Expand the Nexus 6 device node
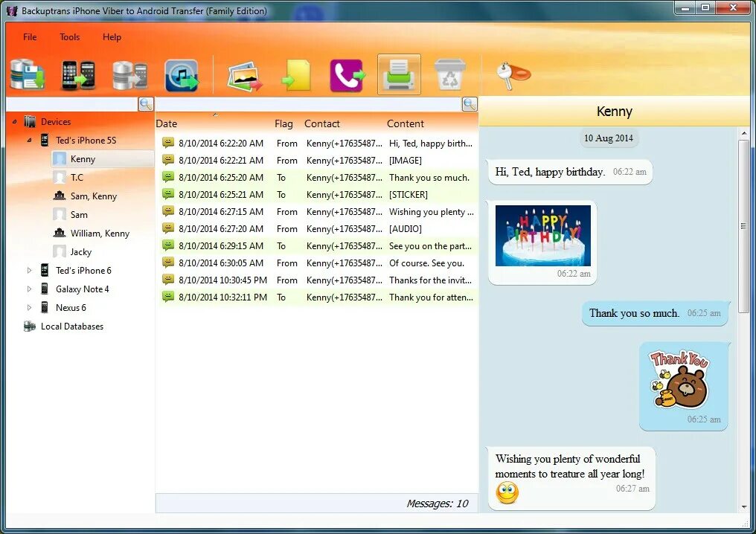This screenshot has width=756, height=534. click(x=30, y=307)
